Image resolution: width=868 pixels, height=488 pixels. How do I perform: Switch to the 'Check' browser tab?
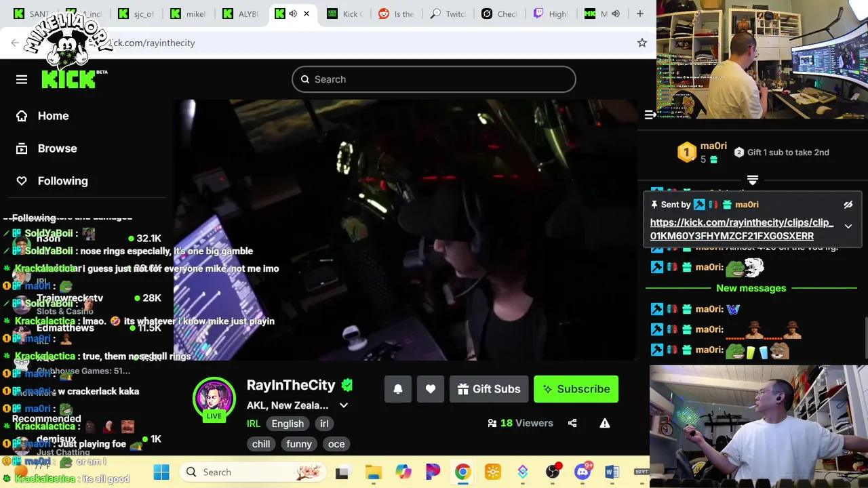(x=499, y=14)
